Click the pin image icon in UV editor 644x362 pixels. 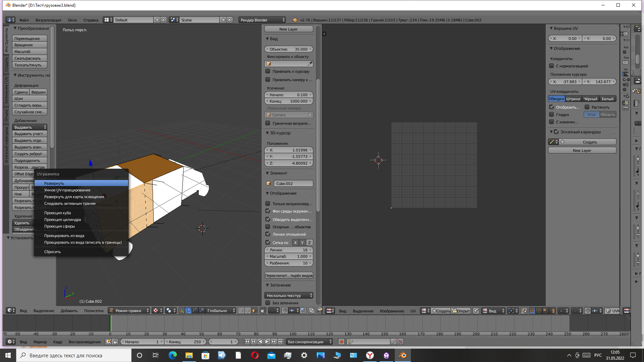[476, 311]
